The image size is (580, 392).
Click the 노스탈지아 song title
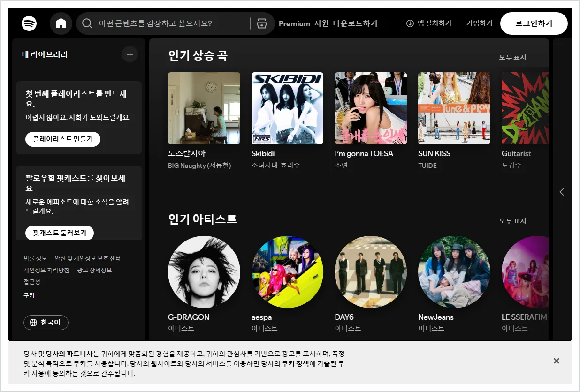[187, 153]
